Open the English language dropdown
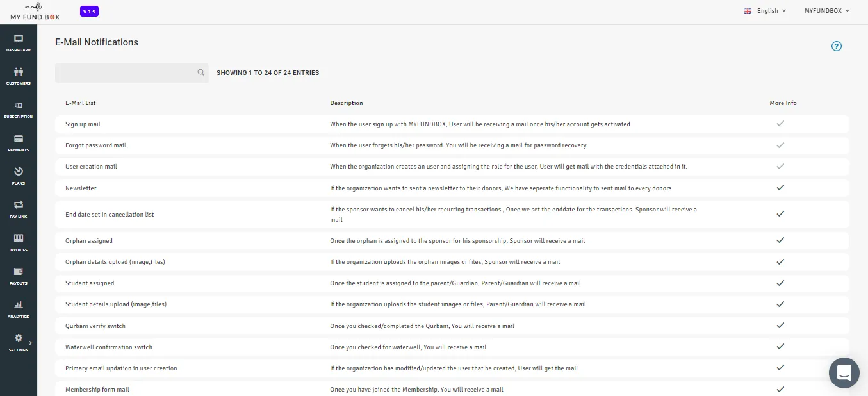 771,11
